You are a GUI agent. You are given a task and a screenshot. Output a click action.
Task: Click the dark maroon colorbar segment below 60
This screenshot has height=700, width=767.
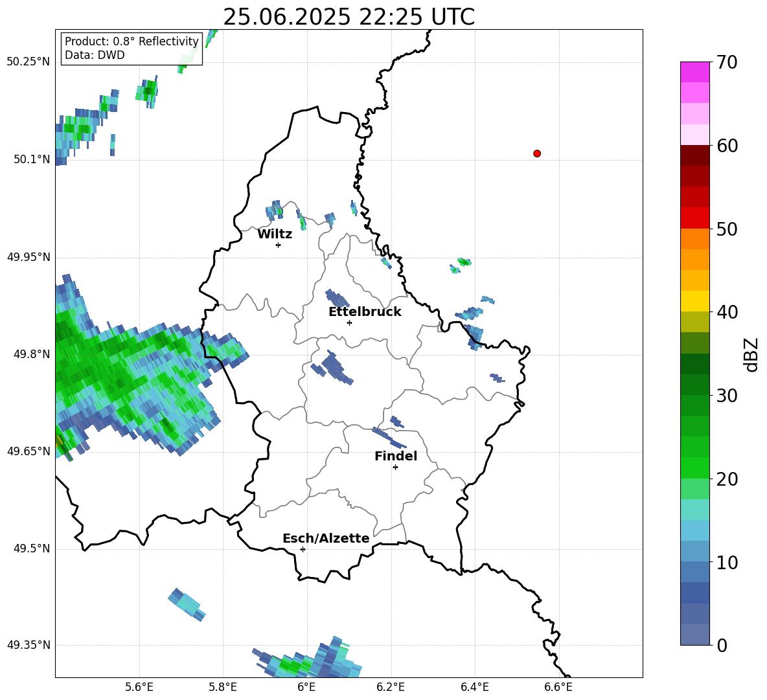(694, 155)
